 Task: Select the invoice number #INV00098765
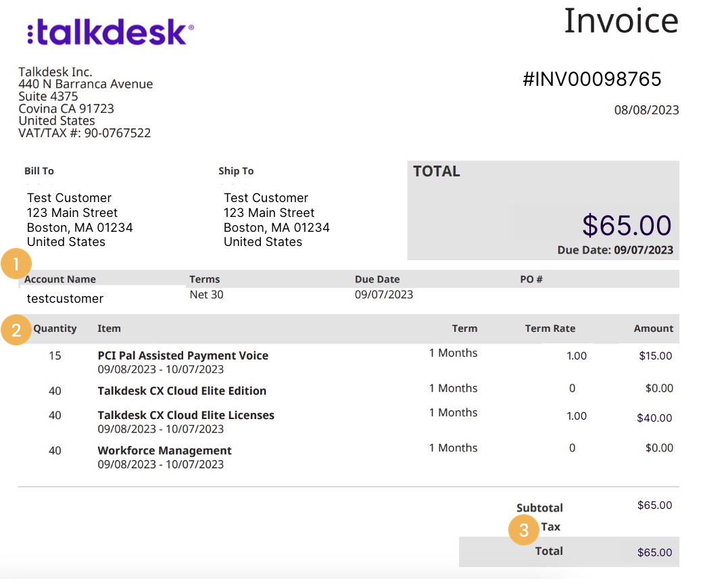pyautogui.click(x=592, y=79)
